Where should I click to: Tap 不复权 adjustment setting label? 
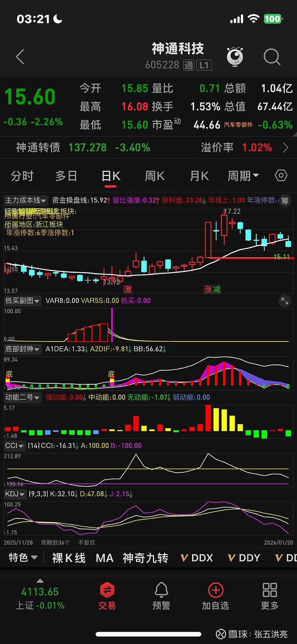(87, 543)
